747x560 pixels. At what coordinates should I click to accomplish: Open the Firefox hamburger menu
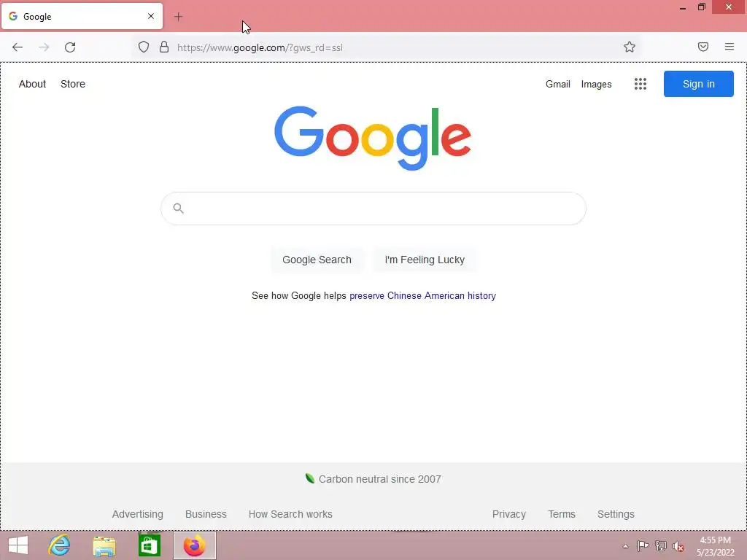[729, 47]
